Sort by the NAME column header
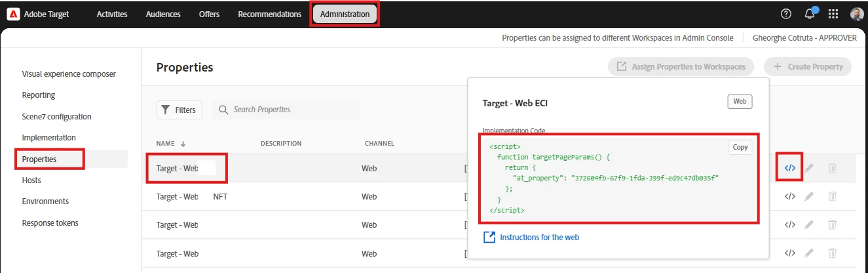This screenshot has height=273, width=868. pyautogui.click(x=170, y=144)
